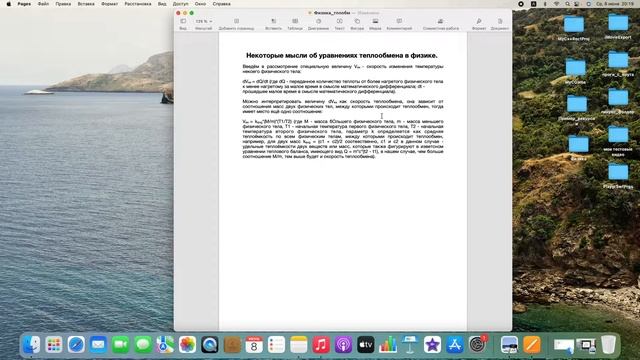Launch Safari from the Dock
This screenshot has width=640, height=360.
(76, 345)
